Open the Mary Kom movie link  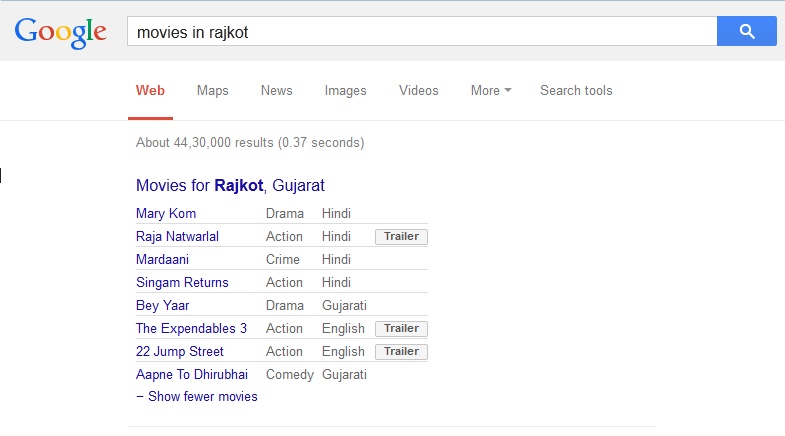point(166,214)
